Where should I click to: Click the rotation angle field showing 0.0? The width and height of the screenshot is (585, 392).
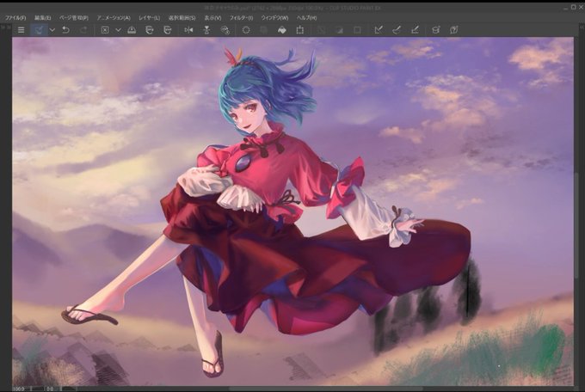tap(51, 389)
